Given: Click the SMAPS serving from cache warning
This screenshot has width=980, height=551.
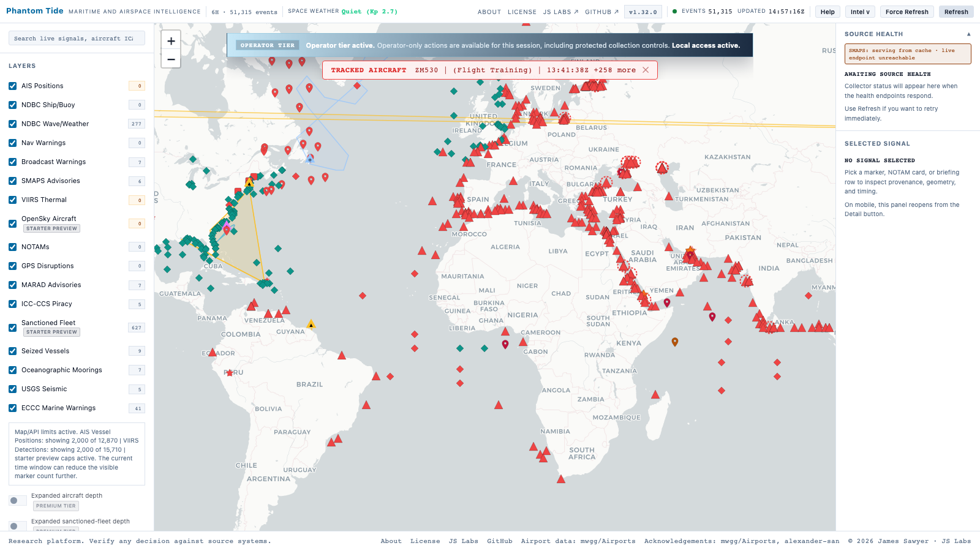Looking at the screenshot, I should tap(908, 54).
